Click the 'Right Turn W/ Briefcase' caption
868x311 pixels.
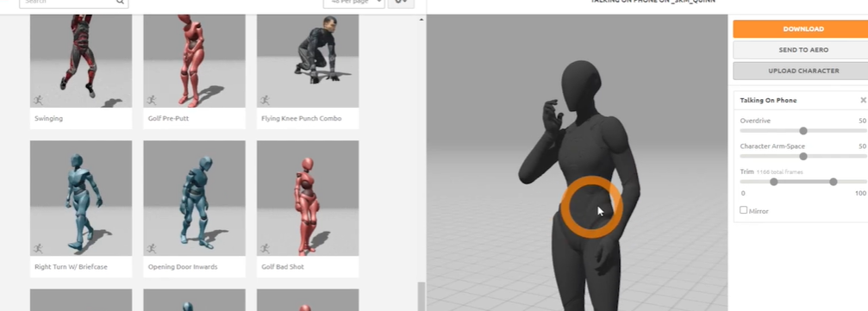tap(71, 267)
